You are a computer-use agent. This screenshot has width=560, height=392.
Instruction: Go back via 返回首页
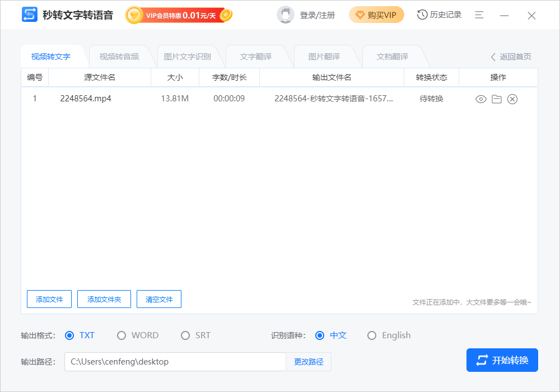coord(511,57)
